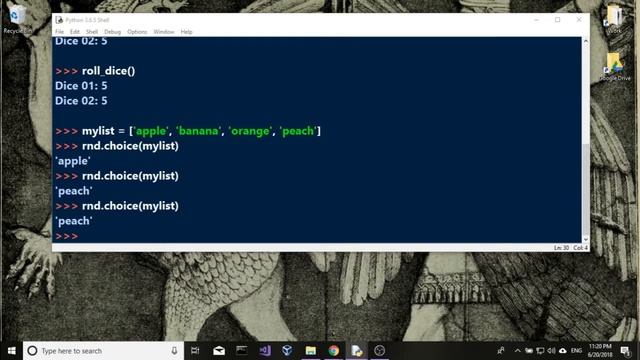Open network status tray icon
The width and height of the screenshot is (640, 360).
[x=540, y=351]
